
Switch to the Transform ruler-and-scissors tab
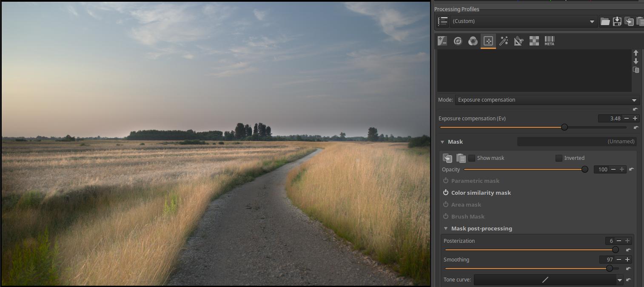click(x=519, y=41)
